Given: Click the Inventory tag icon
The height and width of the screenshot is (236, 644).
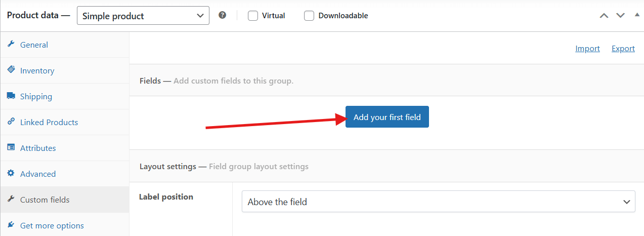Looking at the screenshot, I should [11, 70].
